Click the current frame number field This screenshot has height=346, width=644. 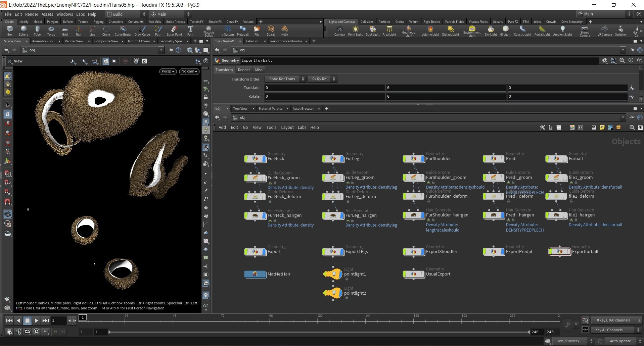(x=58, y=320)
